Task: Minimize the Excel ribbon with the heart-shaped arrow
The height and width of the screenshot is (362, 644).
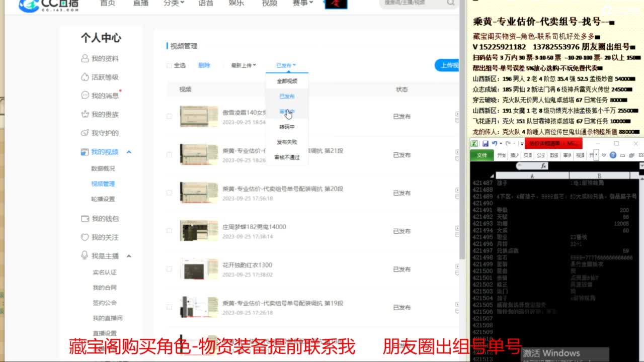Action: point(604,155)
